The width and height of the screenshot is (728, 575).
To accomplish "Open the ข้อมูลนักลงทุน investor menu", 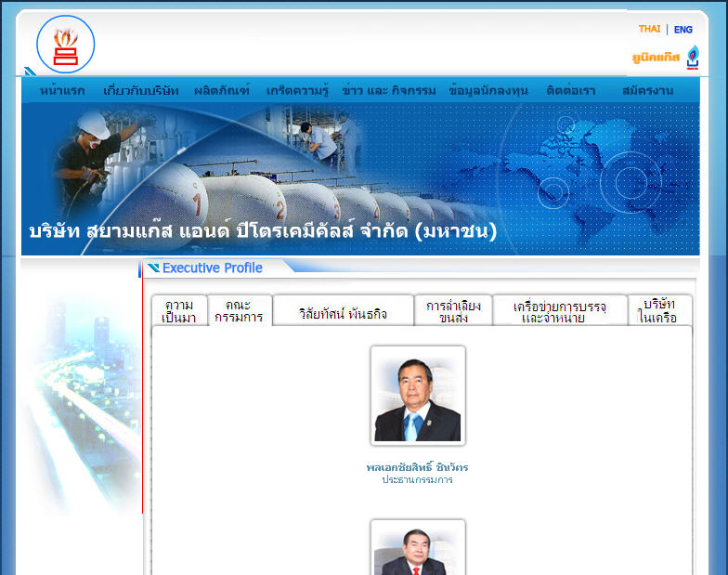I will point(488,91).
